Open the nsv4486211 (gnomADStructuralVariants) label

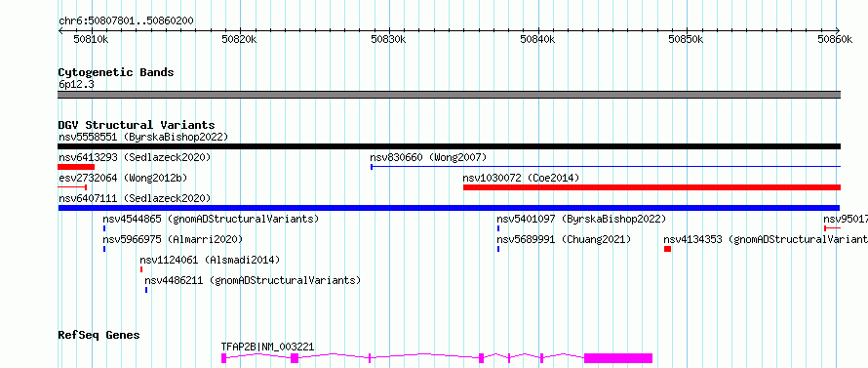(x=253, y=280)
